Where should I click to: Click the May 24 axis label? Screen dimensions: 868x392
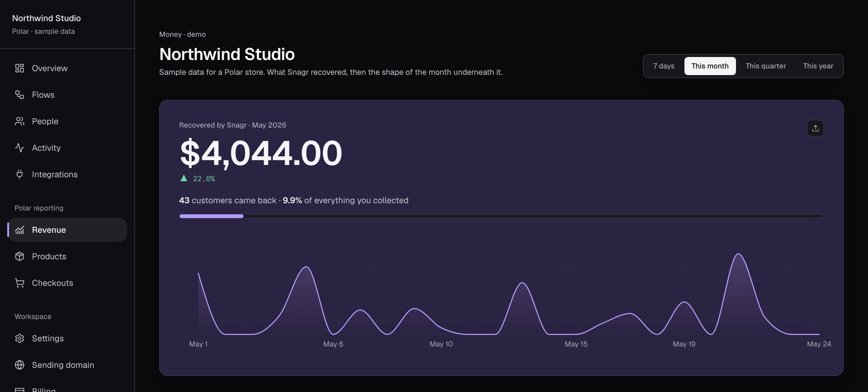point(819,344)
